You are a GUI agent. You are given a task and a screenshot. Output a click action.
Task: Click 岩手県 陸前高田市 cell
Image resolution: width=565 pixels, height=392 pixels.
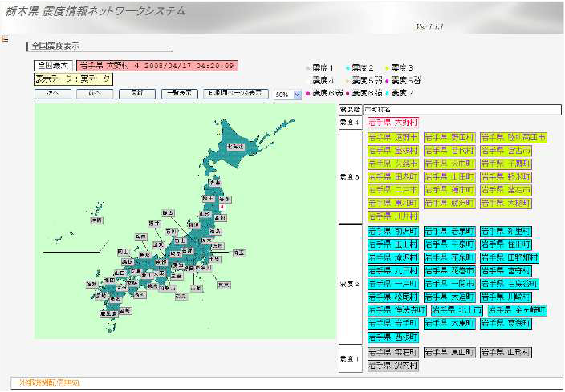[x=514, y=138]
